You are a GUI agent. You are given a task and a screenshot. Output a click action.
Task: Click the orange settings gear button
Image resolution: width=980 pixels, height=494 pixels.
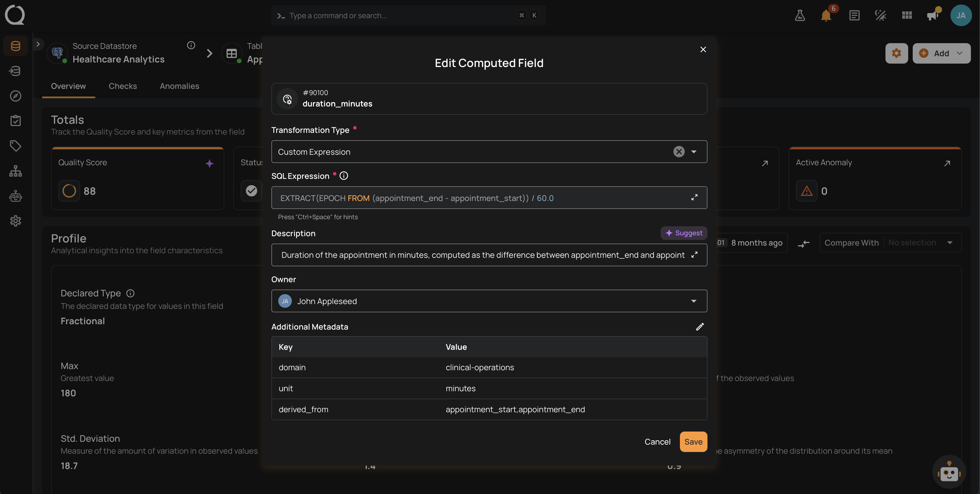point(896,53)
